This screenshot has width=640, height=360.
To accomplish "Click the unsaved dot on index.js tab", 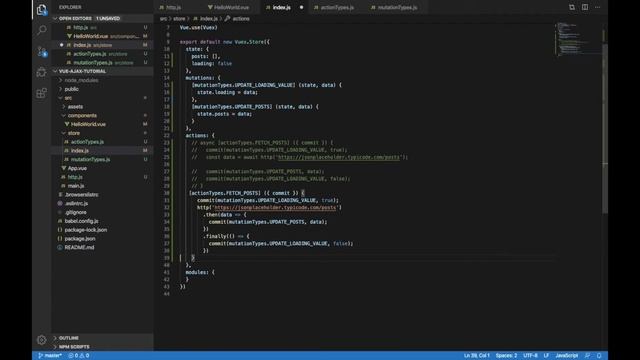I will pos(302,7).
